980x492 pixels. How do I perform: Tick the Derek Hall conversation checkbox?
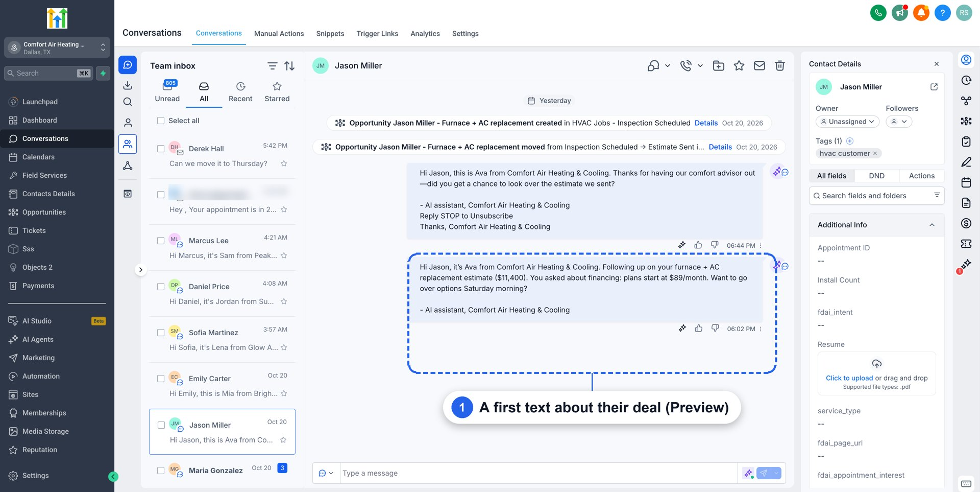coord(161,149)
